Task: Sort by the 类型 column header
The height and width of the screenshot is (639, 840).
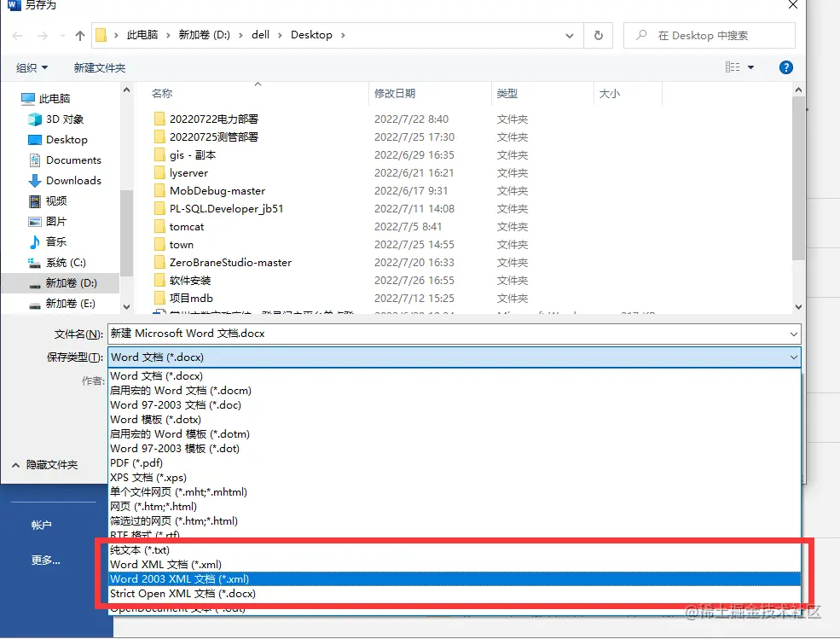Action: click(x=507, y=93)
